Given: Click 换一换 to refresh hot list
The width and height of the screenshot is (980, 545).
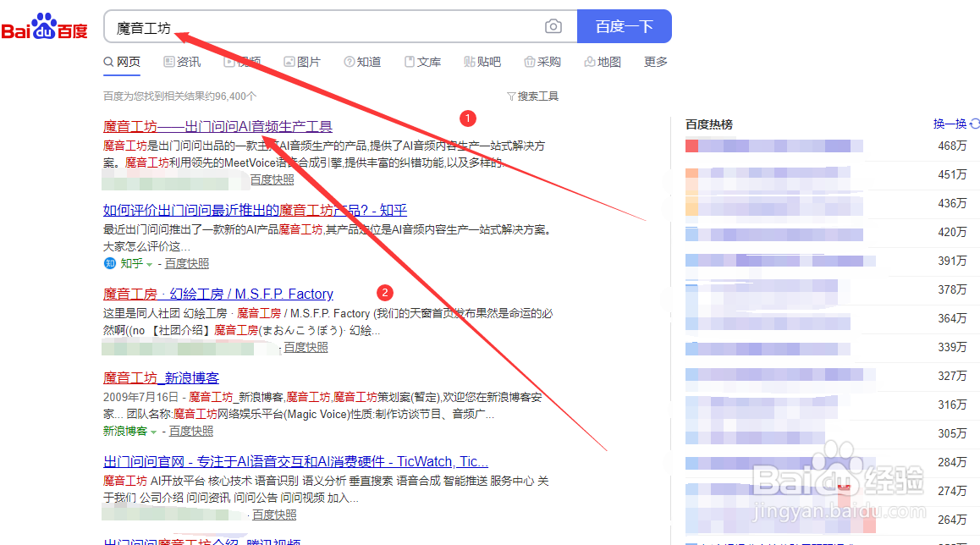Looking at the screenshot, I should click(956, 124).
